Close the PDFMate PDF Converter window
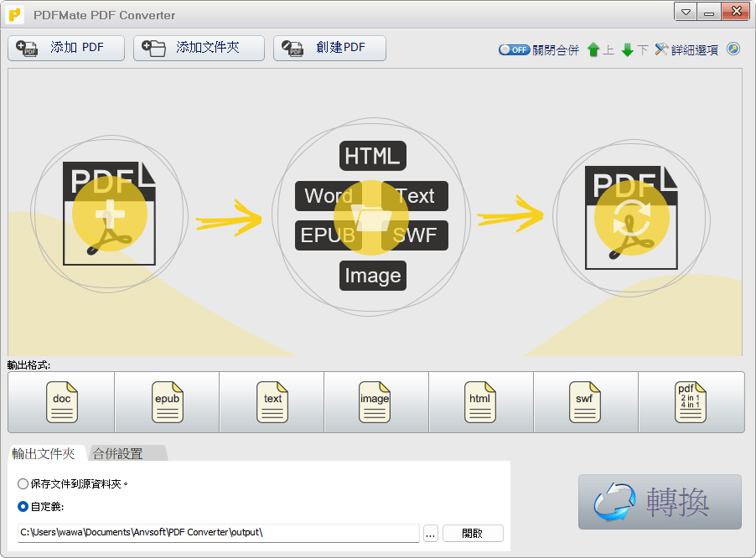This screenshot has width=756, height=558. click(736, 12)
